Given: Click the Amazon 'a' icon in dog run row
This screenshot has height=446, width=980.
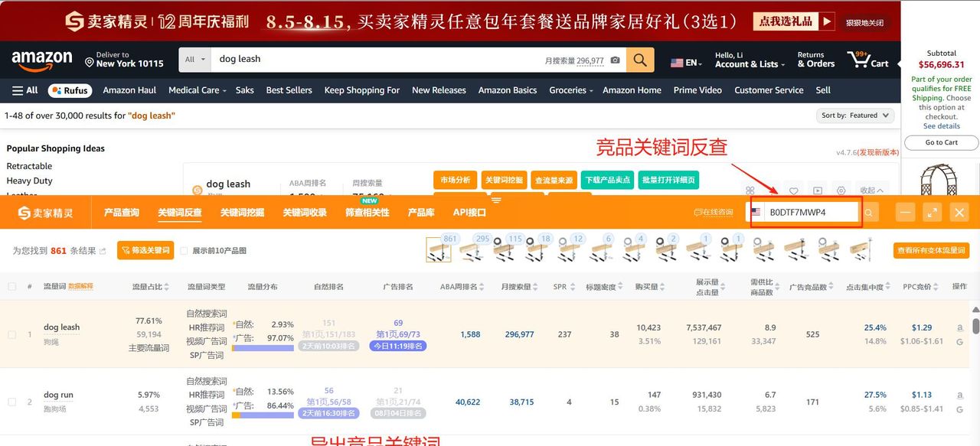Looking at the screenshot, I should [959, 395].
